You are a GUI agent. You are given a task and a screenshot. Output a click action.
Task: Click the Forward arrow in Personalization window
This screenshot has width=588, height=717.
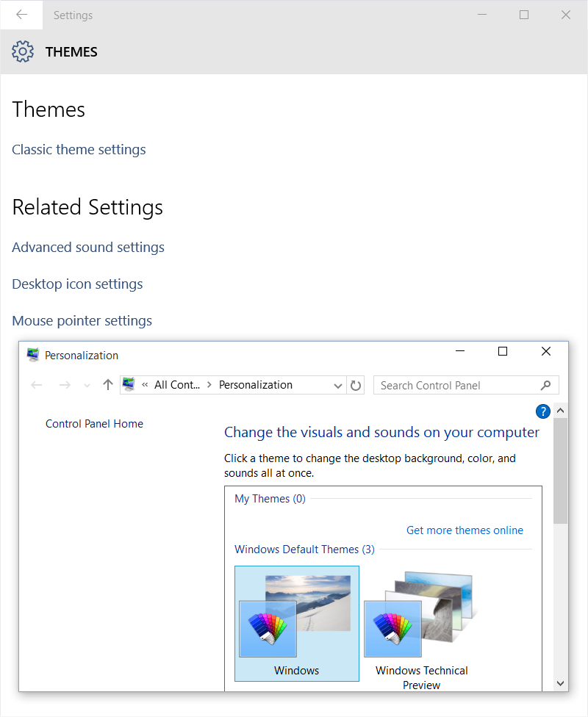(65, 385)
